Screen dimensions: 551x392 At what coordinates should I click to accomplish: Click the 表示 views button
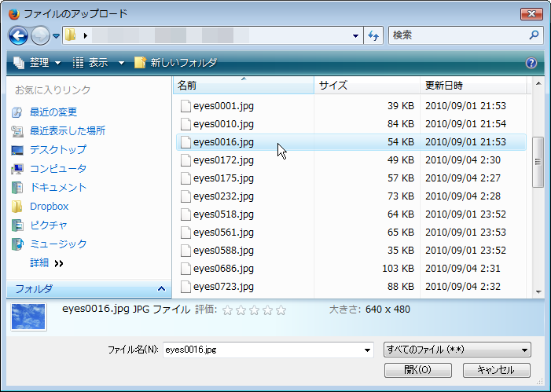click(90, 63)
